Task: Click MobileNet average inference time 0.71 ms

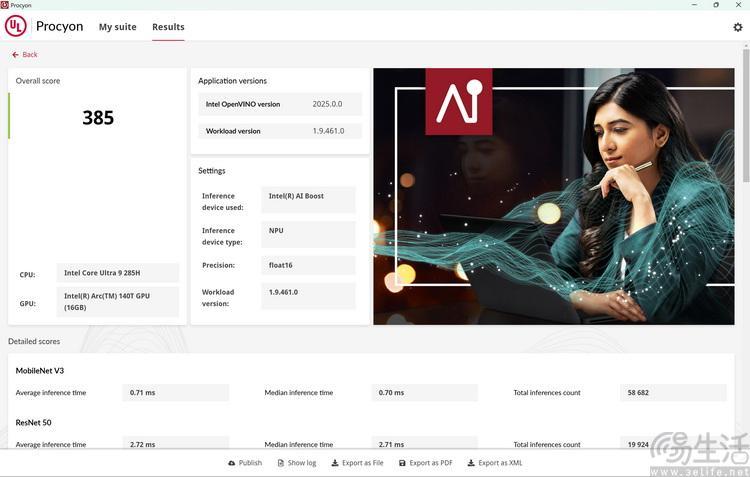Action: 176,393
